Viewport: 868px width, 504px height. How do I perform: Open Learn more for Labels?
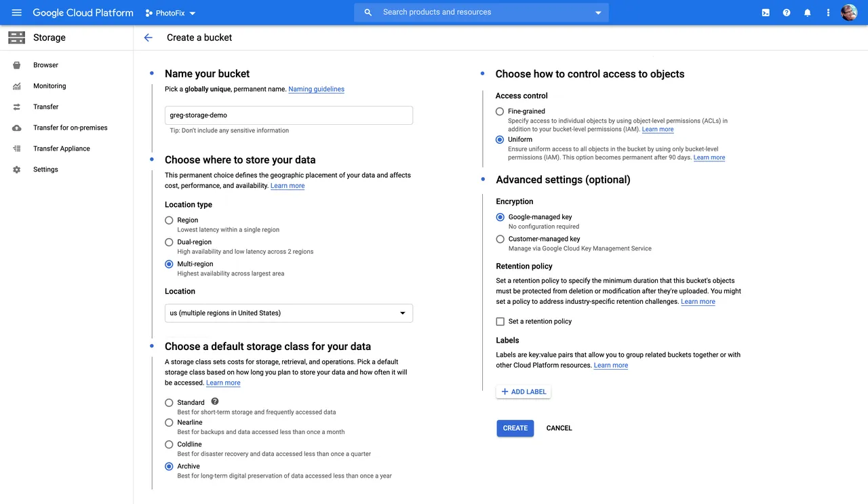point(611,365)
